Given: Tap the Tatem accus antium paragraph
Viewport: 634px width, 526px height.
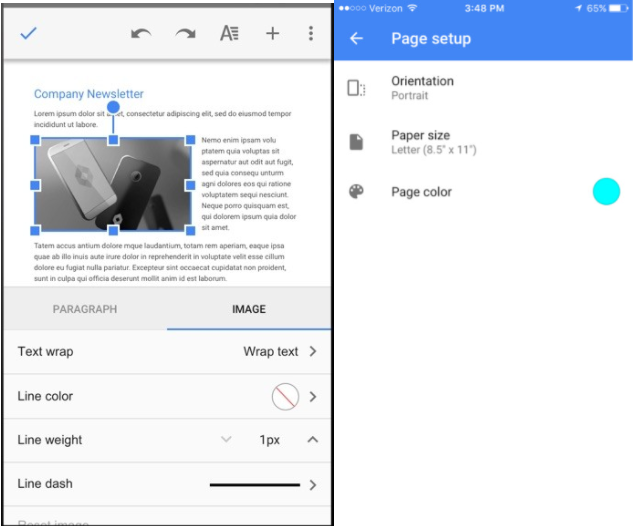Looking at the screenshot, I should [160, 262].
